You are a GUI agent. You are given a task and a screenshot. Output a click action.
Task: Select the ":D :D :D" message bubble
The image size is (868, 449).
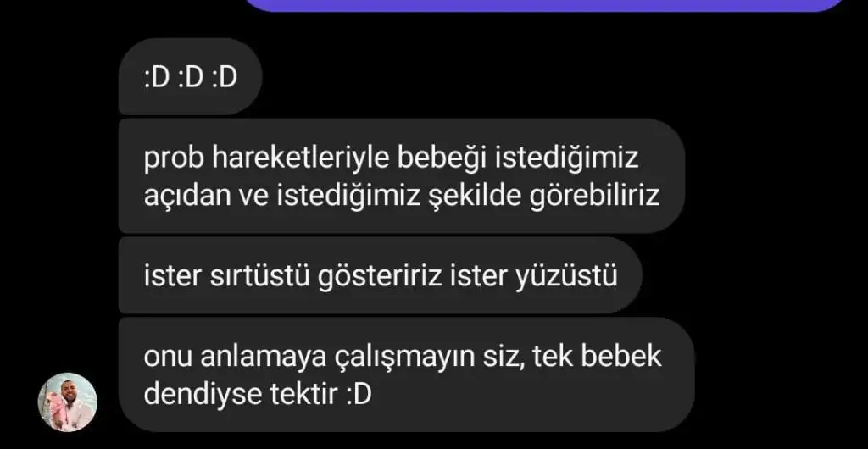click(190, 77)
